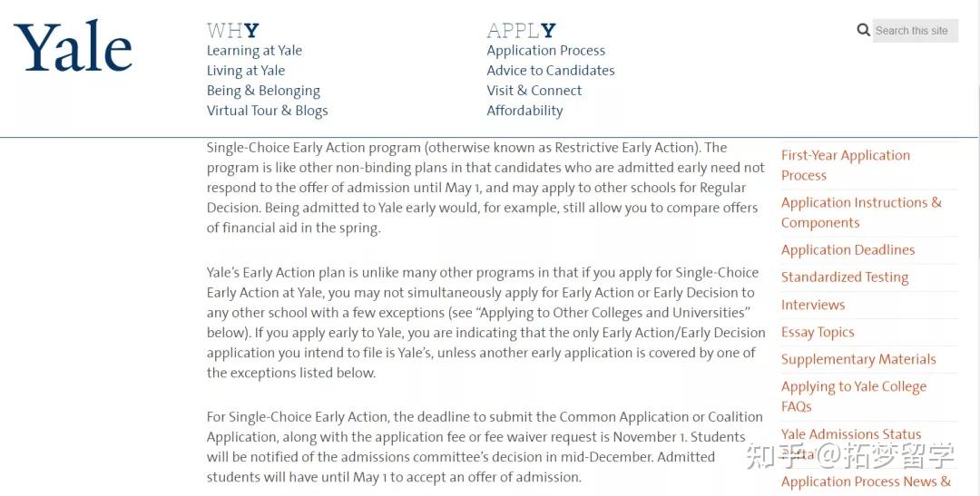Open Virtual Tour & Blogs

tap(267, 111)
